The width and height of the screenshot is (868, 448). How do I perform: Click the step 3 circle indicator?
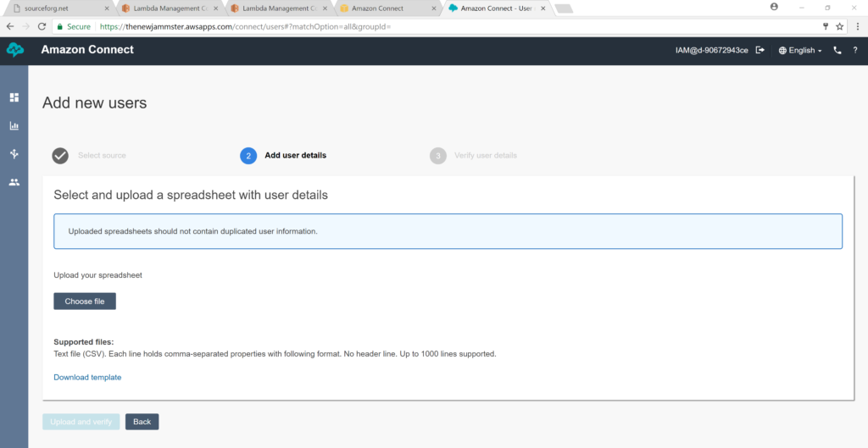[438, 156]
